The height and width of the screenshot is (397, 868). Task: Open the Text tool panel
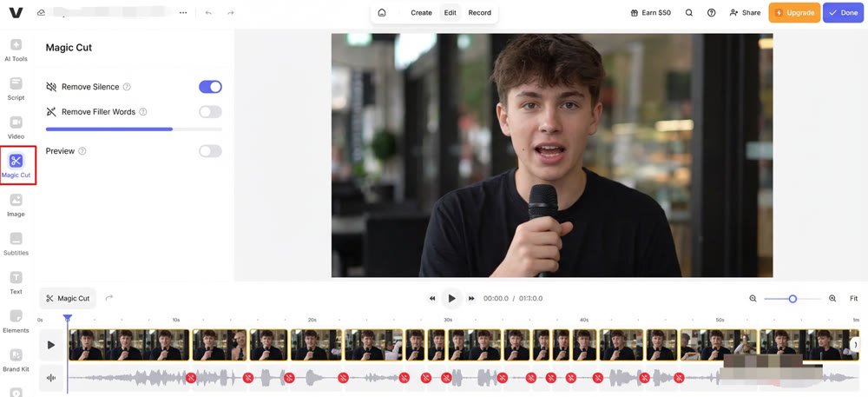[x=16, y=282]
